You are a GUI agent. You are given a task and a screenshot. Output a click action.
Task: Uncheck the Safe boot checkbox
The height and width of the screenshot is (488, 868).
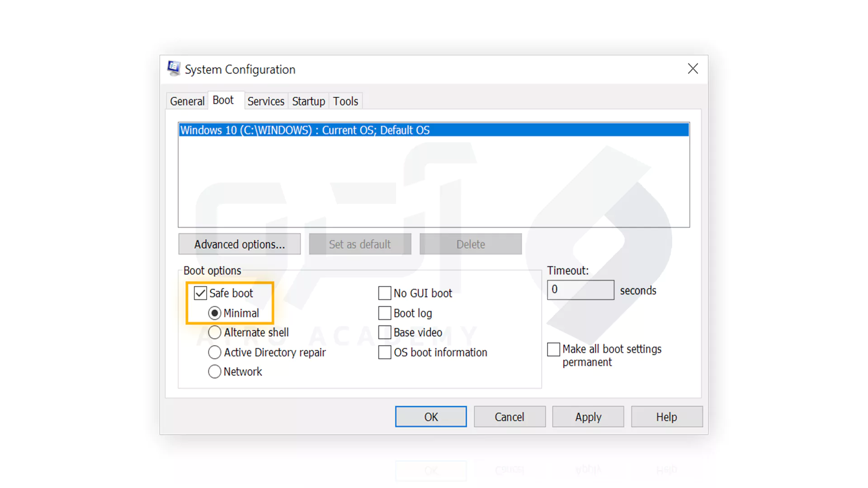click(200, 293)
